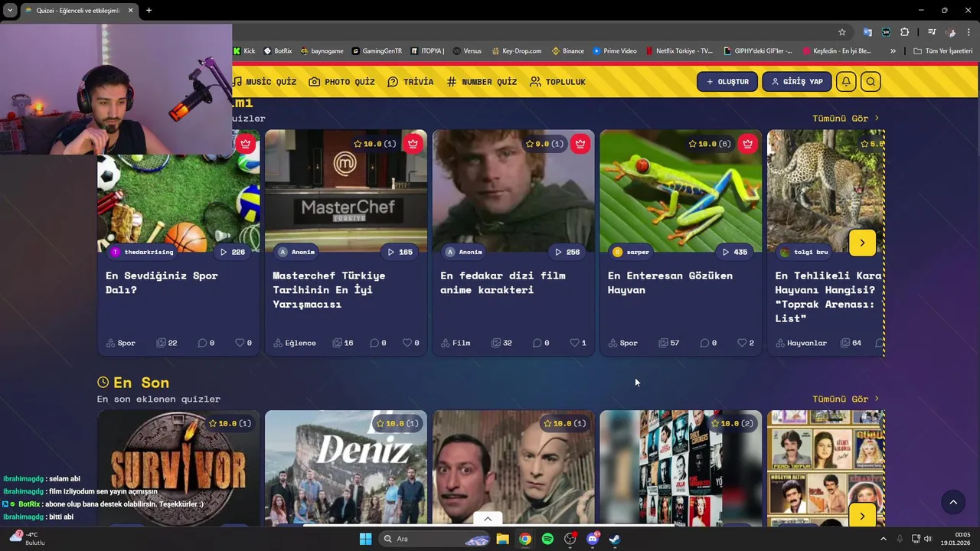Open the Binance bookmark
Screen dimensions: 980x551
567,51
